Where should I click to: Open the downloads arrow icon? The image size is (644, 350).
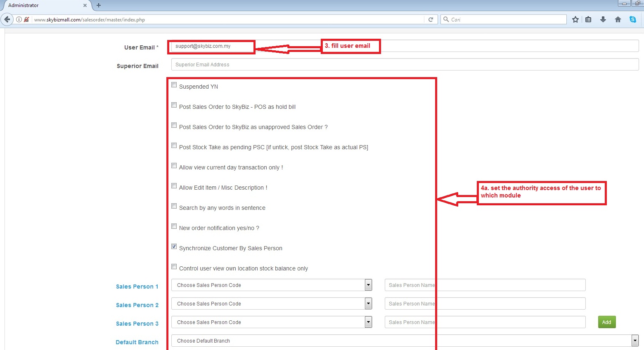click(603, 19)
